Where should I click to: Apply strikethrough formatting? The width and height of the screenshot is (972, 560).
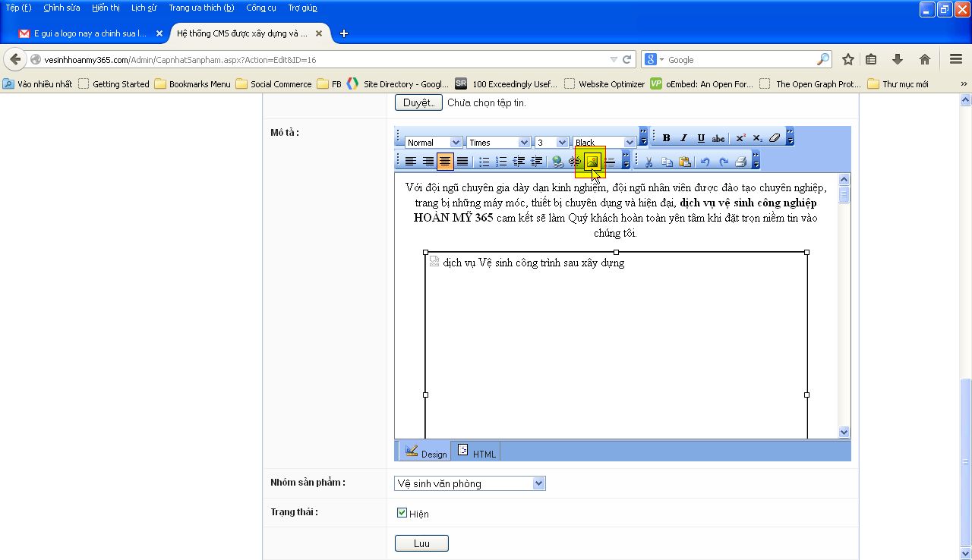pyautogui.click(x=718, y=138)
